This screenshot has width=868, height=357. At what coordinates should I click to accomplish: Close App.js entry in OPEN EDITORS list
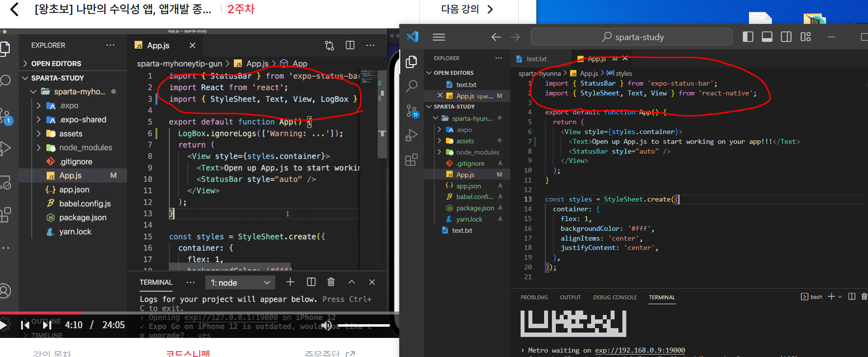tap(440, 96)
